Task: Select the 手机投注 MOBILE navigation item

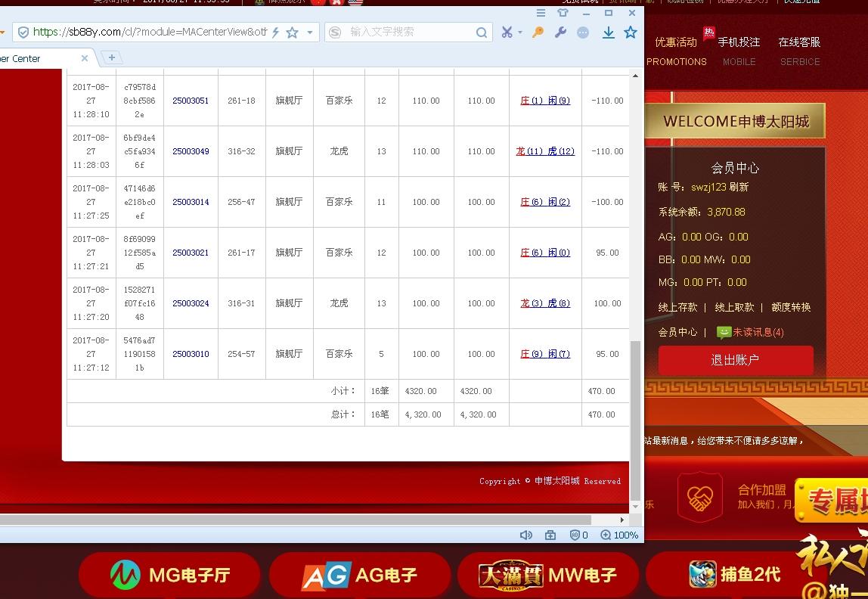Action: [x=739, y=50]
